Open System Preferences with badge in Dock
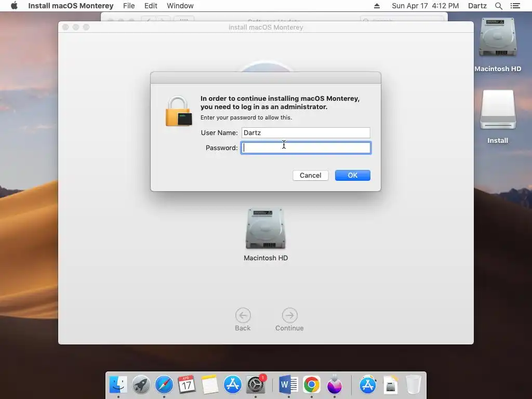This screenshot has height=399, width=532. coord(256,384)
